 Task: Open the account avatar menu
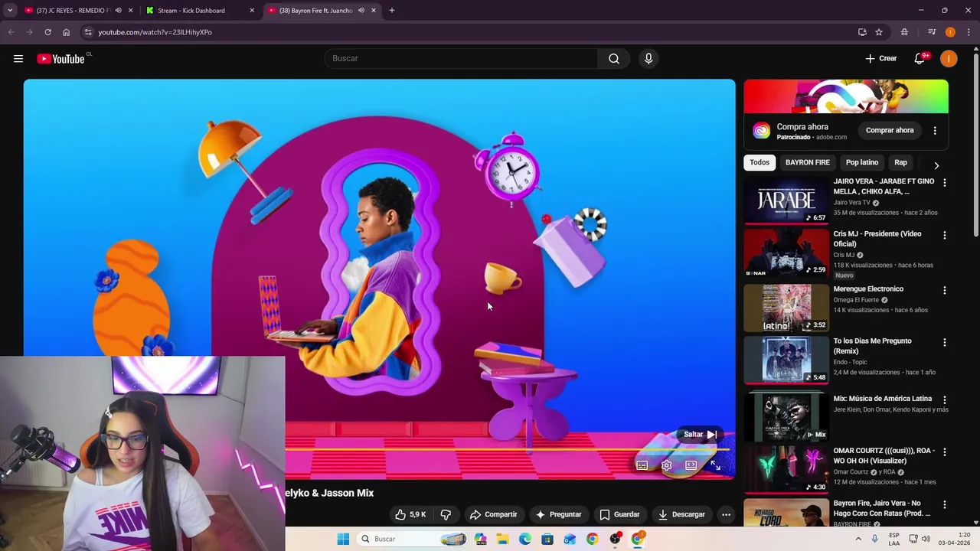949,58
